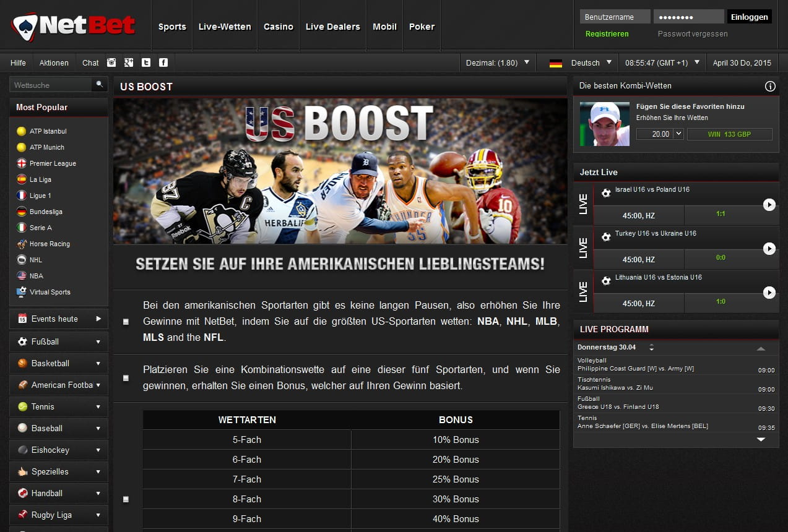Click the Virtual Sports icon
788x532 pixels.
point(22,291)
